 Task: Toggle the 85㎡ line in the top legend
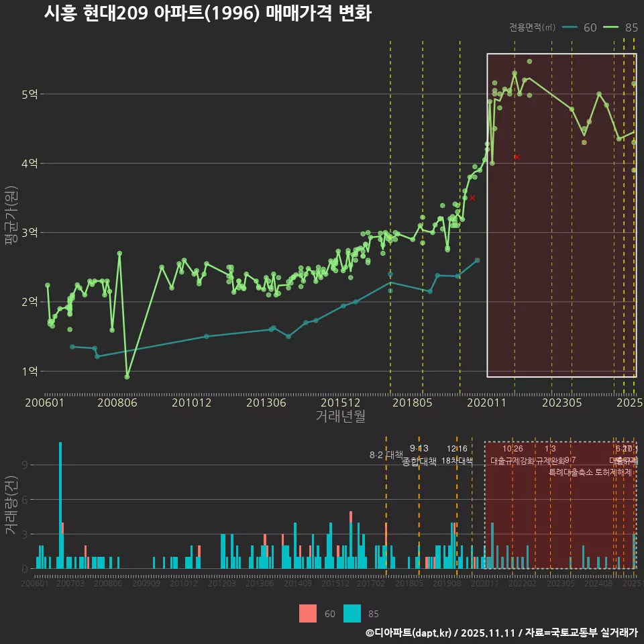tap(632, 28)
